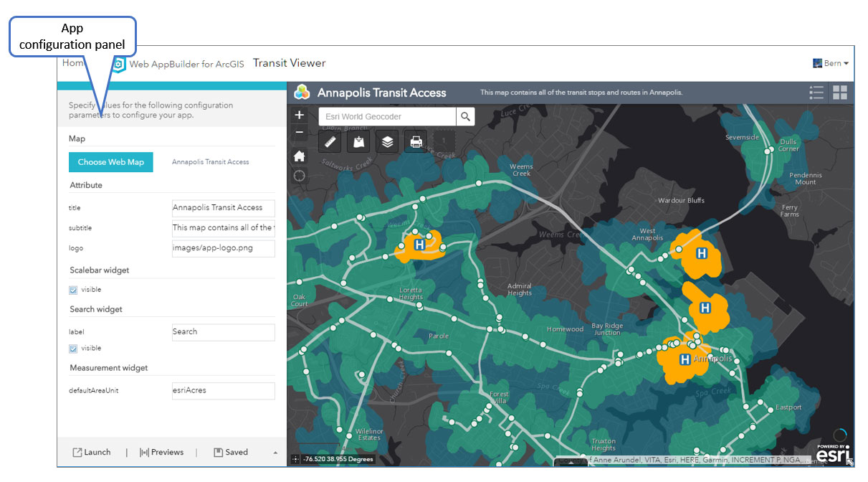Click hospital H marker near West Annapolis
Image resolution: width=868 pixels, height=482 pixels.
coord(702,253)
